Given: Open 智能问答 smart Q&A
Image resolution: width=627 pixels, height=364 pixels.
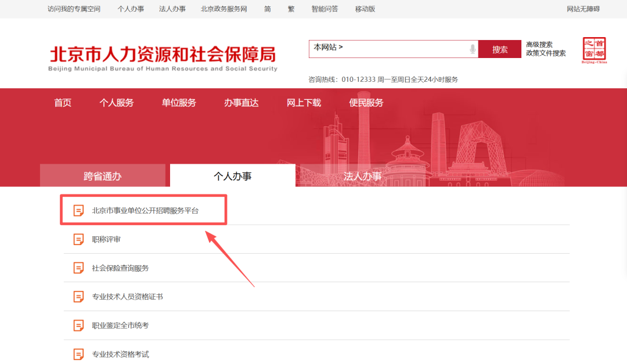Looking at the screenshot, I should (325, 9).
